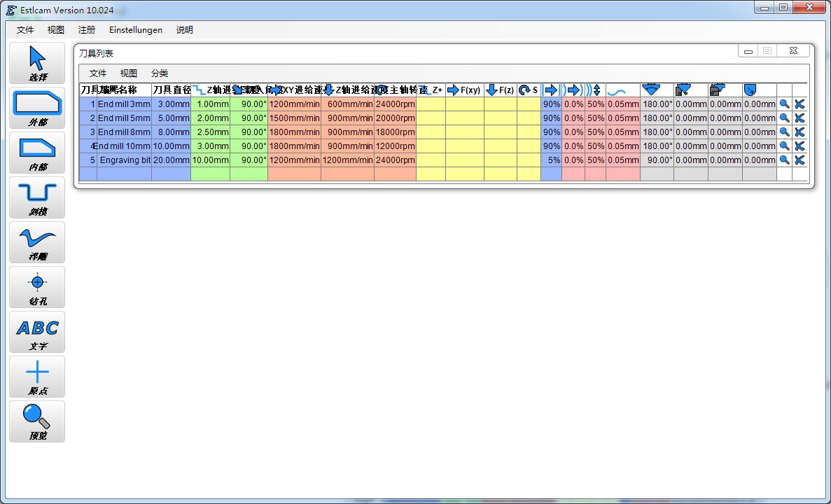Choose the 外部 outside contour tool
This screenshot has height=504, width=831.
37,108
